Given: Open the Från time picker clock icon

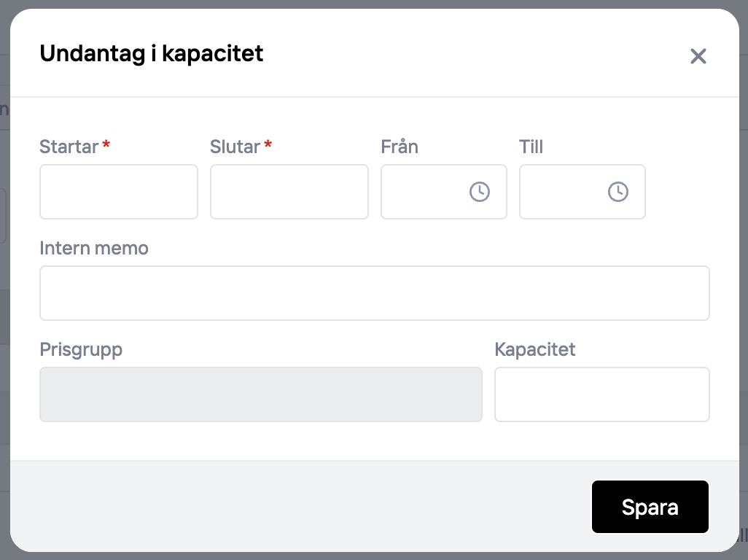Looking at the screenshot, I should pos(479,192).
